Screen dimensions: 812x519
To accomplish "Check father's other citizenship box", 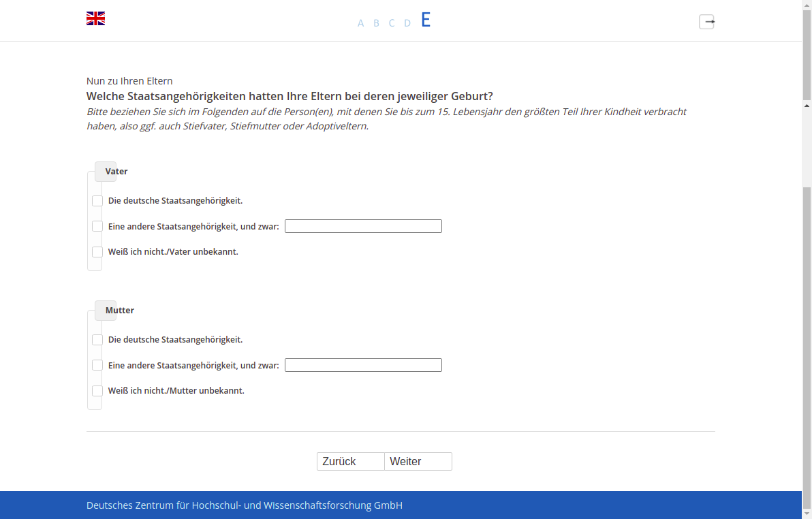I will click(x=97, y=226).
